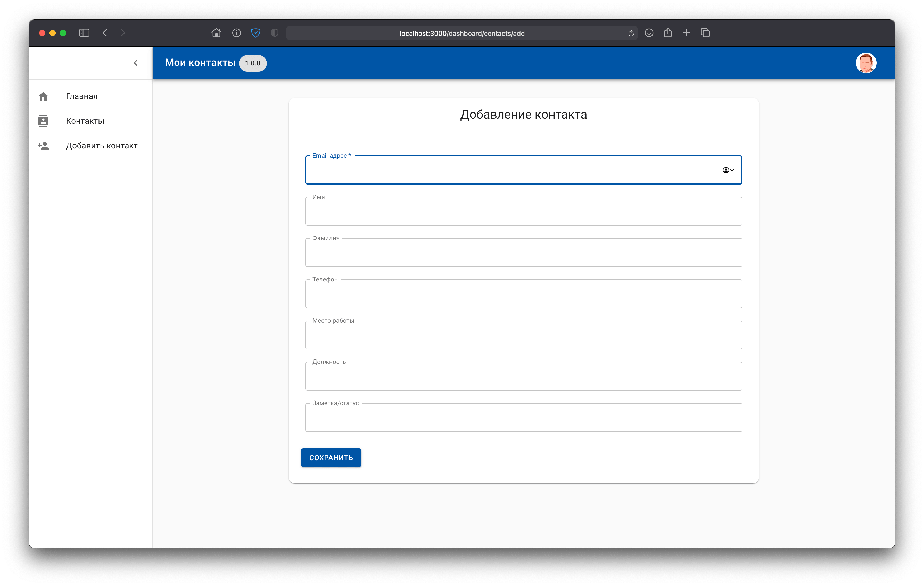The height and width of the screenshot is (586, 924).
Task: Click the site info icon in the toolbar
Action: tap(236, 33)
